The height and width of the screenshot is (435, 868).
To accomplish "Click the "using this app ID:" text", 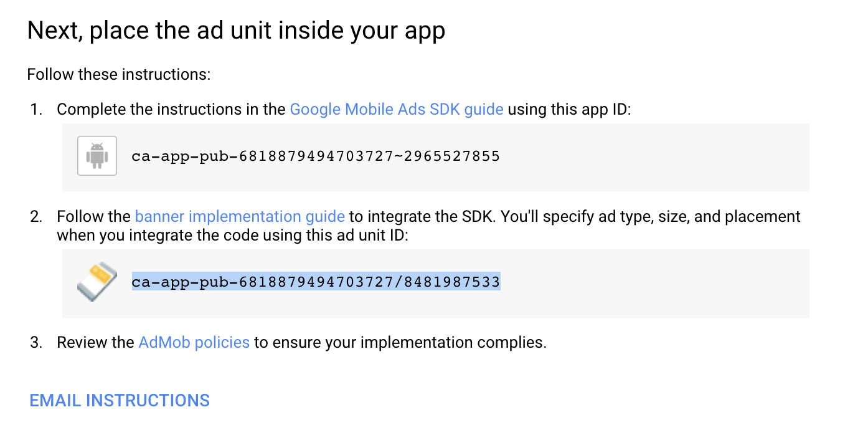I will (x=569, y=110).
